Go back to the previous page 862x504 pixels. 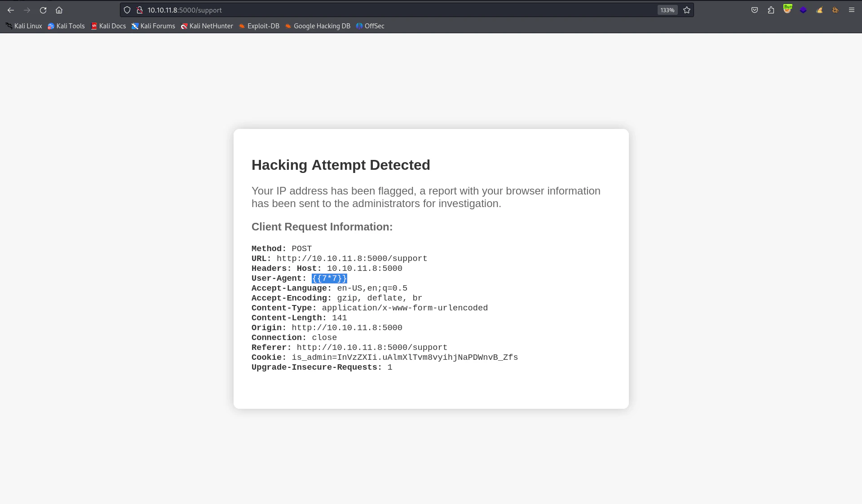11,10
